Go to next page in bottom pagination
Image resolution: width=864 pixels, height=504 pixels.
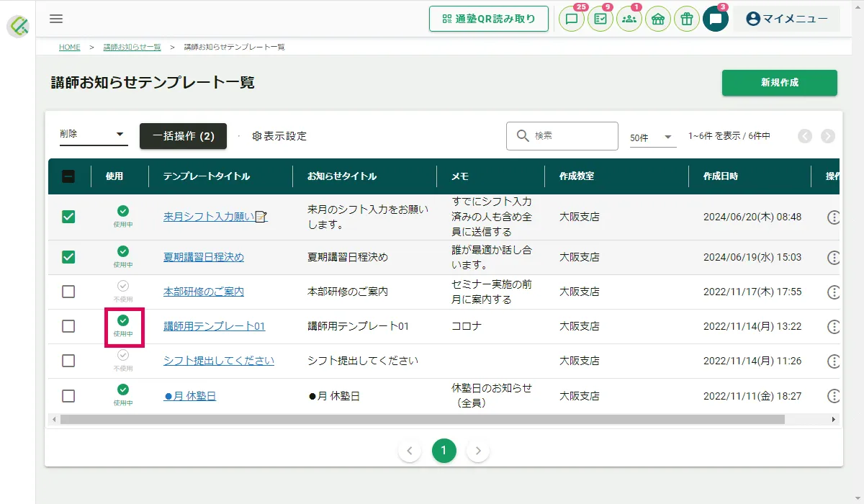point(478,451)
